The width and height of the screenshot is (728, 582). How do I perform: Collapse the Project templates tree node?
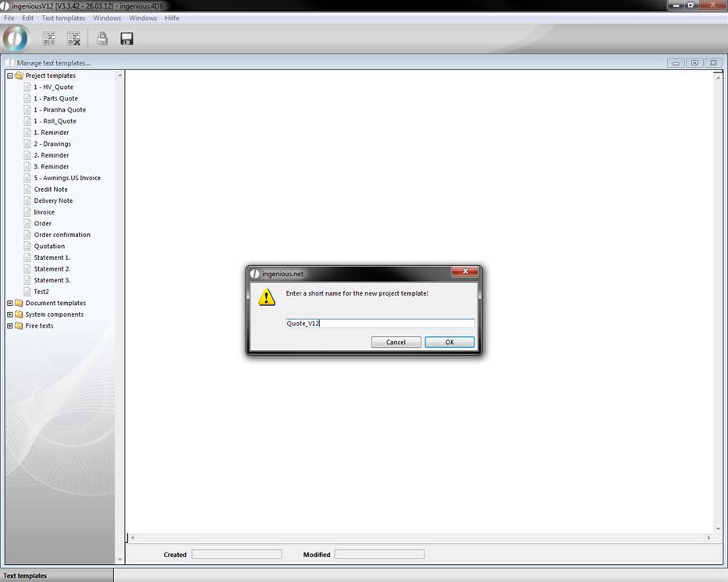(9, 76)
